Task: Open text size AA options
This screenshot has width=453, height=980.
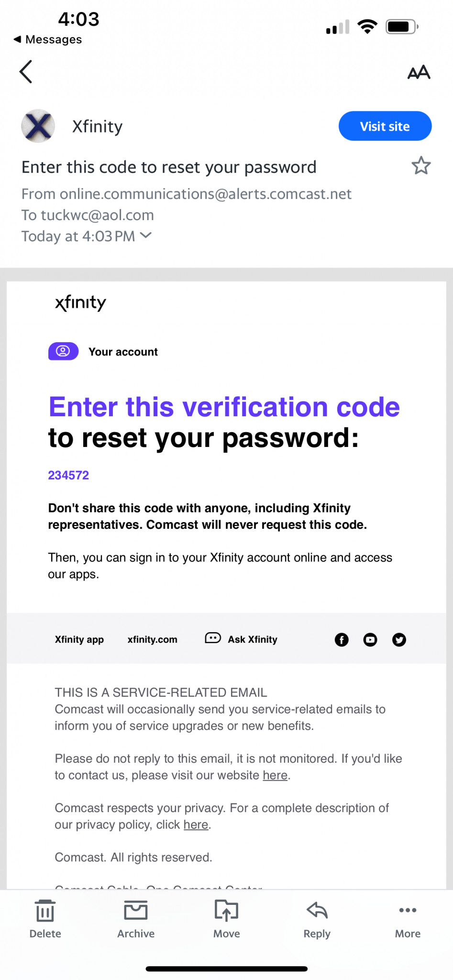Action: (419, 72)
